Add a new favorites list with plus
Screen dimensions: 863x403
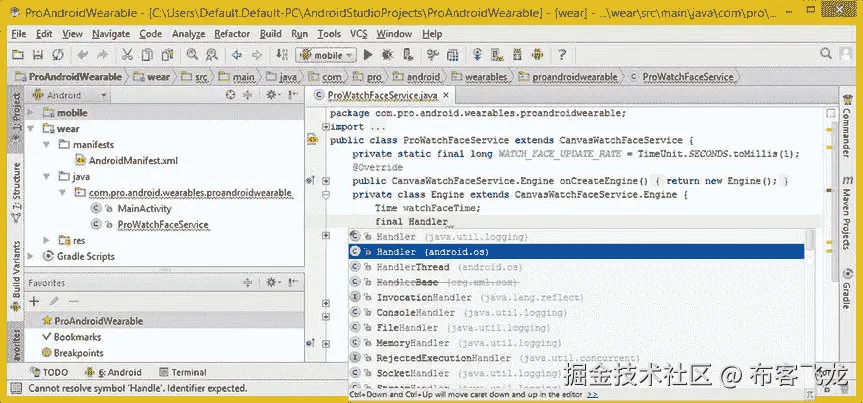click(34, 301)
